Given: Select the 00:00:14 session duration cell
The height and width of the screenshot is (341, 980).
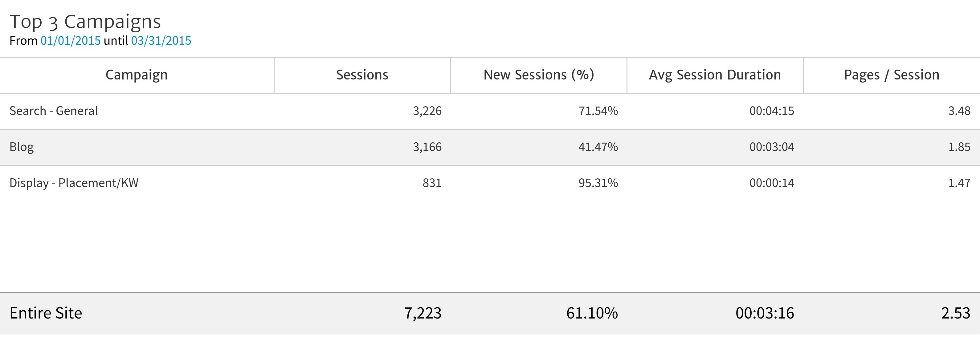Looking at the screenshot, I should click(x=772, y=183).
